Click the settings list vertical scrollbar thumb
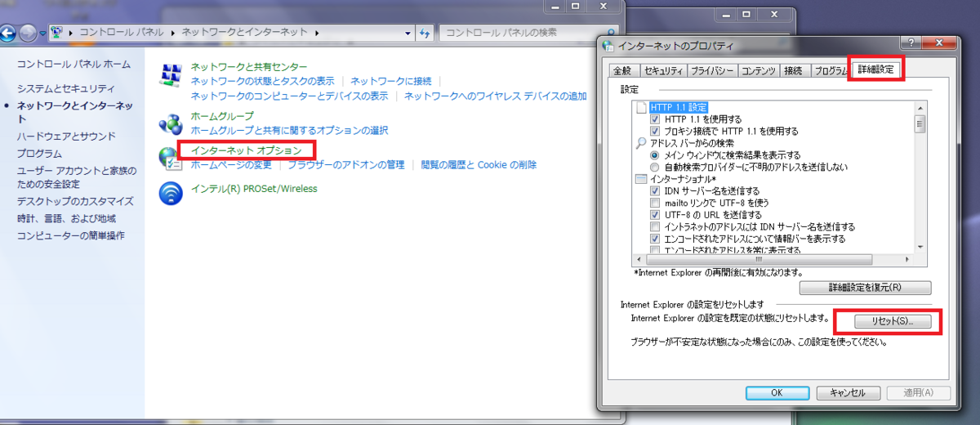Screen dimensions: 980x425 click(920, 123)
